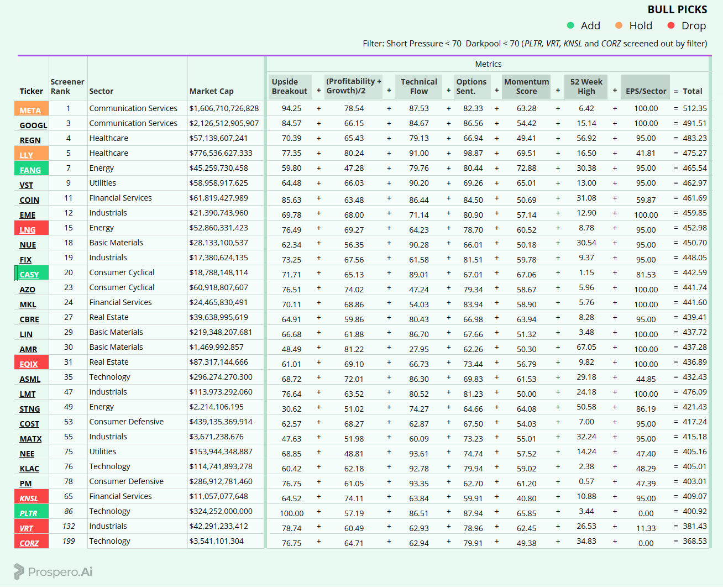Open the MKL ticker link

click(28, 305)
